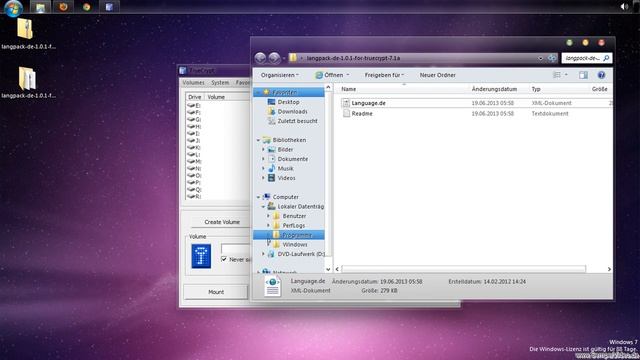Click the Explorer search input field
Viewport: 640px width, 360px height.
[583, 58]
